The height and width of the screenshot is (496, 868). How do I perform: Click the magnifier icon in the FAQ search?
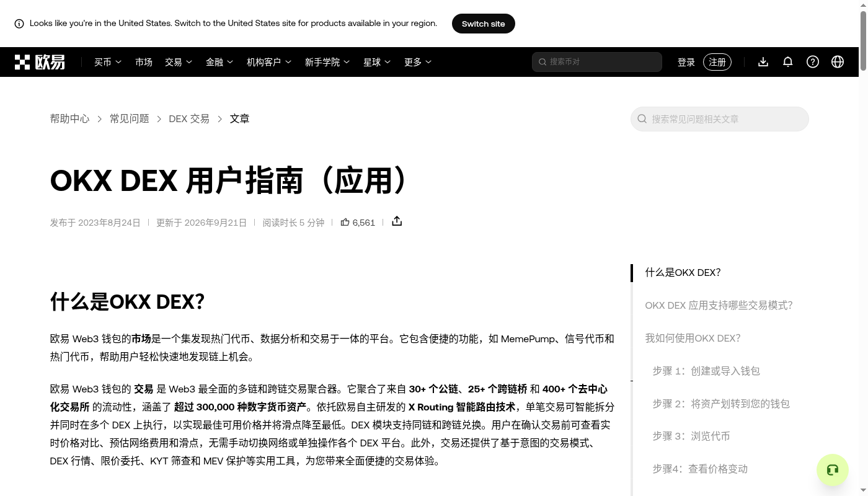pos(642,119)
